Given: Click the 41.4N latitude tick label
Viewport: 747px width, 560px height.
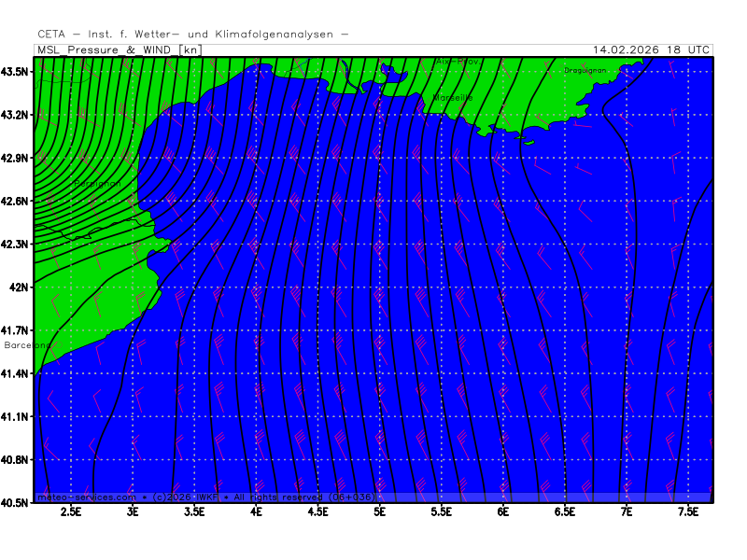Looking at the screenshot, I should point(16,373).
